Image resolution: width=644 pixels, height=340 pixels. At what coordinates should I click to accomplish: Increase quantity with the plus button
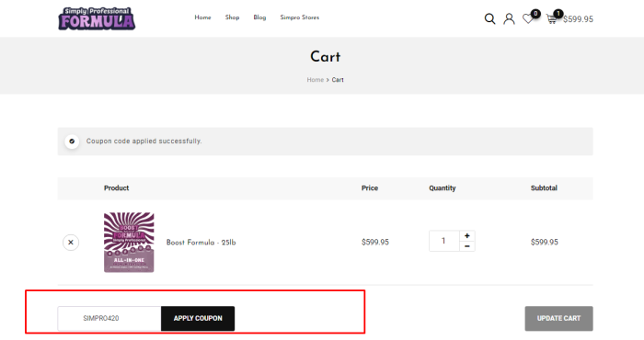pos(467,236)
